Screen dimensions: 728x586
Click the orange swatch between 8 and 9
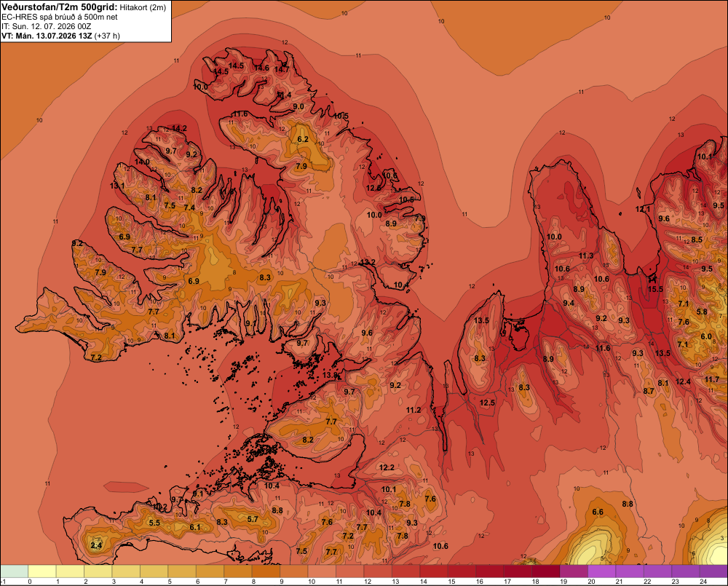click(266, 571)
